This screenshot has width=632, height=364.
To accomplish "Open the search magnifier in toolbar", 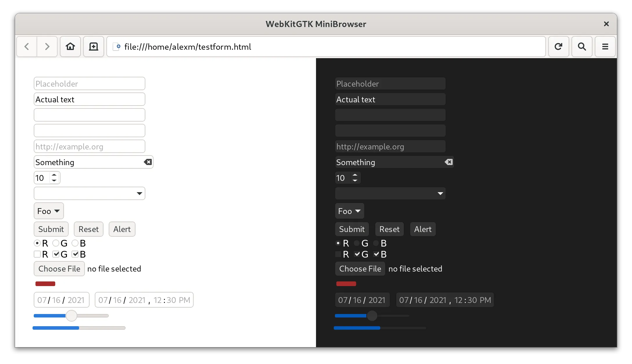I will pos(582,47).
